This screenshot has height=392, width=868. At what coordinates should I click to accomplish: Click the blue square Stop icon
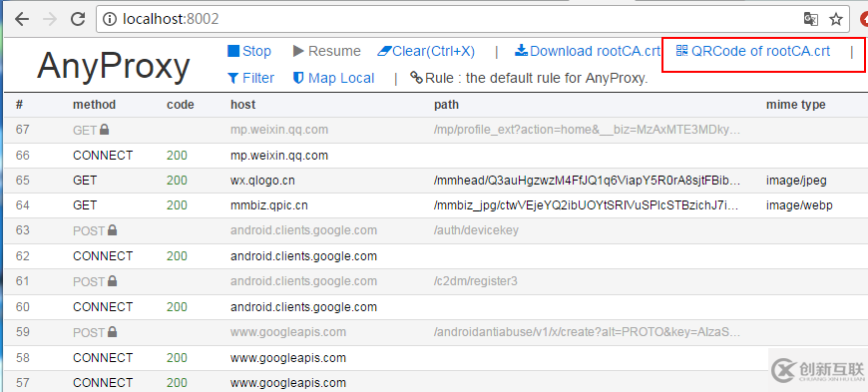pos(233,51)
